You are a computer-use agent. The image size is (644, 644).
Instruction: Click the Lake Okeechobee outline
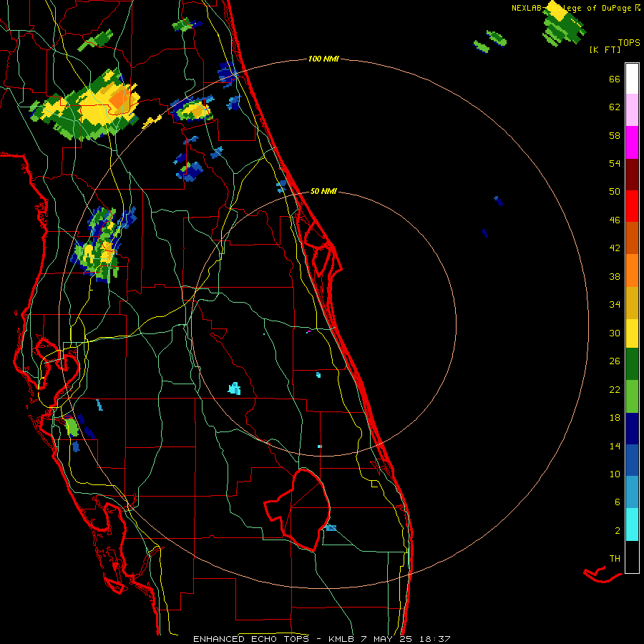(x=298, y=509)
